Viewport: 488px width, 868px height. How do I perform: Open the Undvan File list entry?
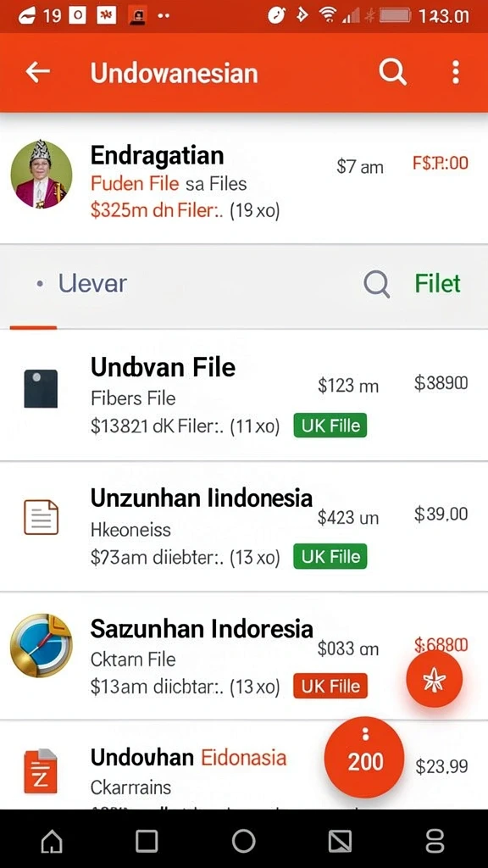pos(244,395)
